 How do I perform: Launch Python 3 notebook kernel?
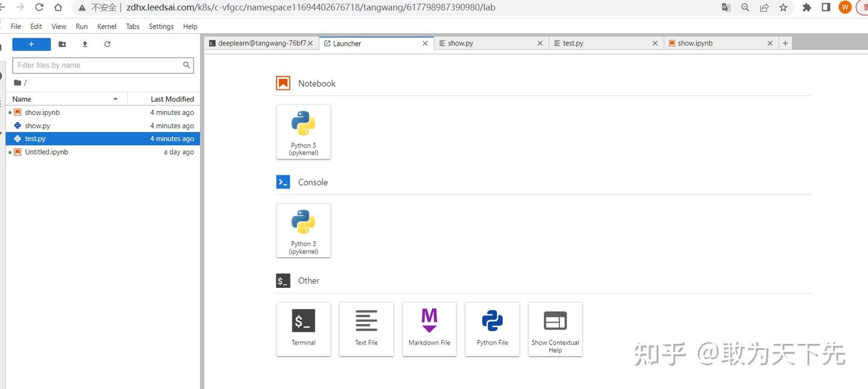coord(303,132)
